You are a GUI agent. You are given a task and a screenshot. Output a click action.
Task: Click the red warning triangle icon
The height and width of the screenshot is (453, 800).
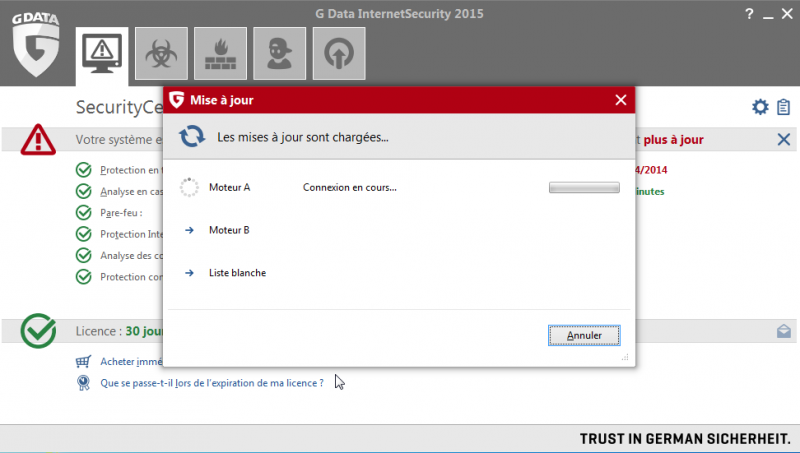[x=38, y=139]
